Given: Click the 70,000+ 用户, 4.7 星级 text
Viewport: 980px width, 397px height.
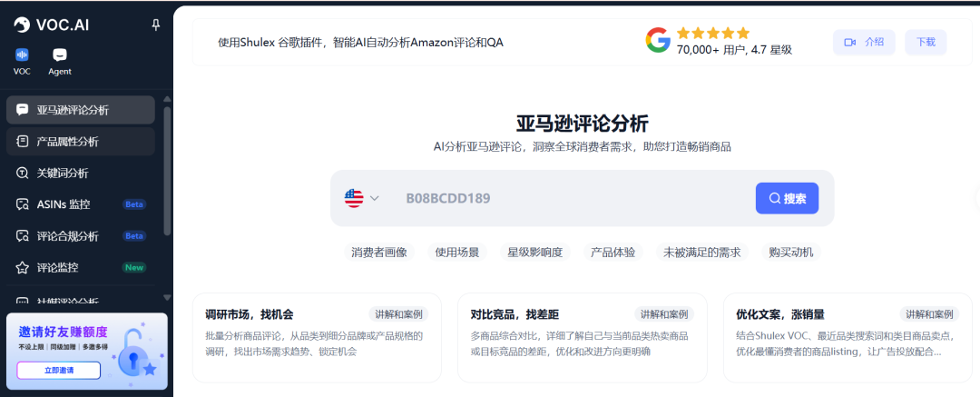Looking at the screenshot, I should tap(734, 50).
